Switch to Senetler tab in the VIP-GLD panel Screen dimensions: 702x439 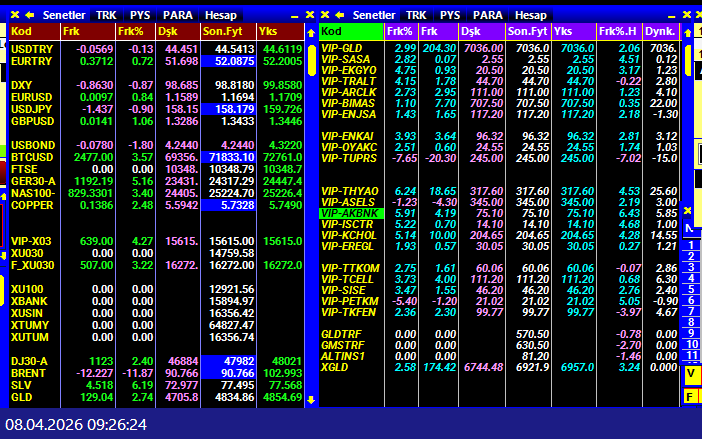pos(374,15)
